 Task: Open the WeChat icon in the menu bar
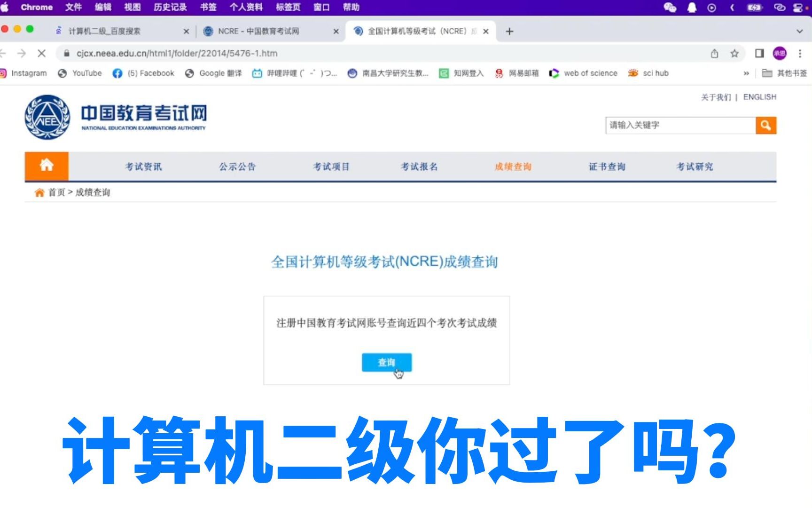coord(670,7)
